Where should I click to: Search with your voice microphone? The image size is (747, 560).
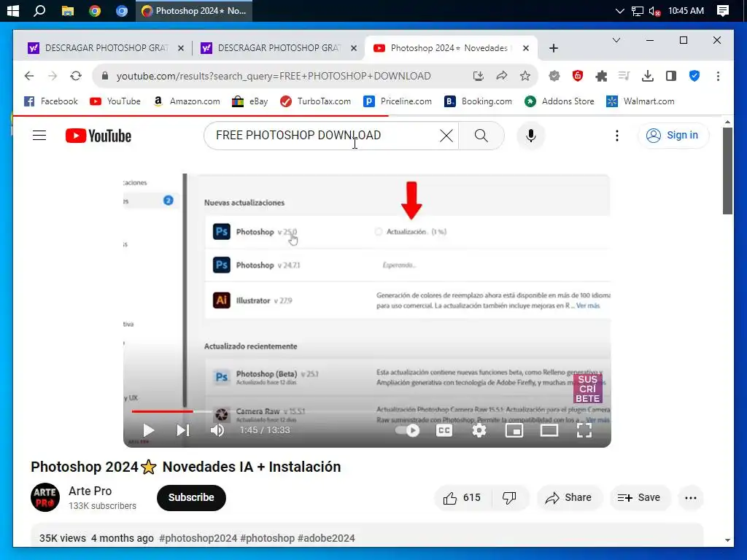pyautogui.click(x=531, y=136)
